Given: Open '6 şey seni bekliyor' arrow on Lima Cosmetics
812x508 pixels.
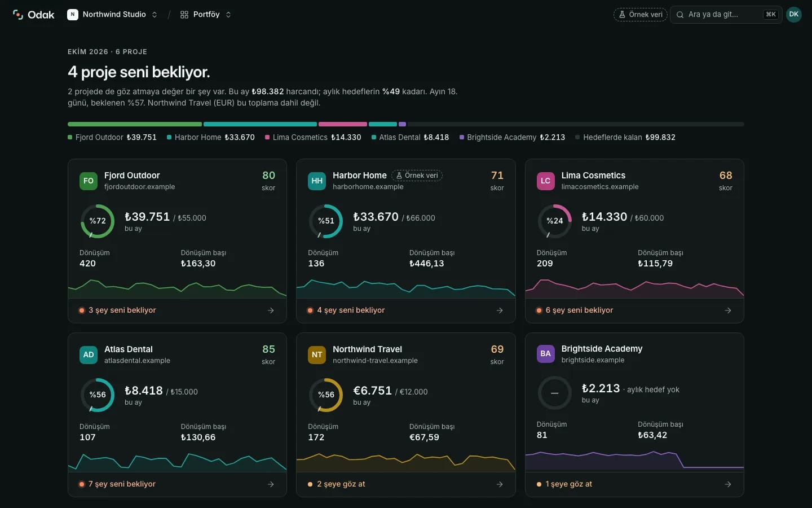Looking at the screenshot, I should click(x=728, y=310).
